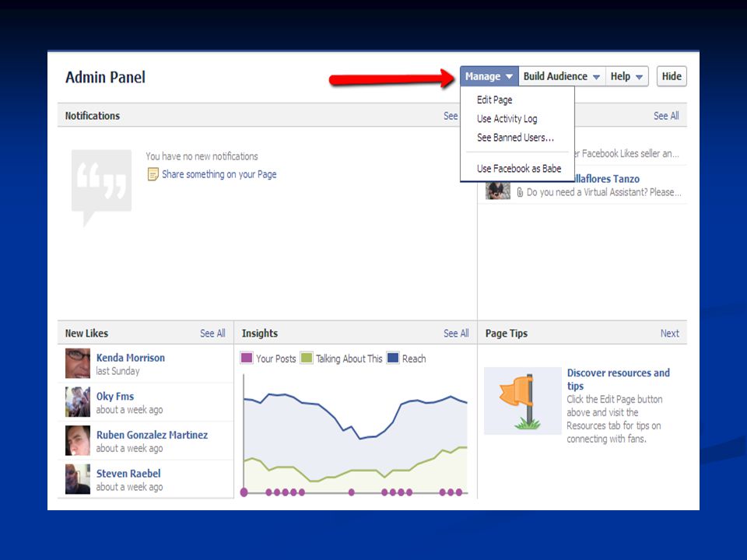The height and width of the screenshot is (560, 747).
Task: See All in Insights section
Action: pos(456,334)
